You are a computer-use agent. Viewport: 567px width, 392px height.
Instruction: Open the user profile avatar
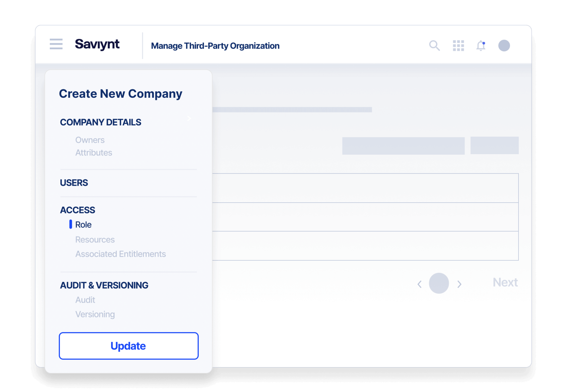click(x=504, y=46)
